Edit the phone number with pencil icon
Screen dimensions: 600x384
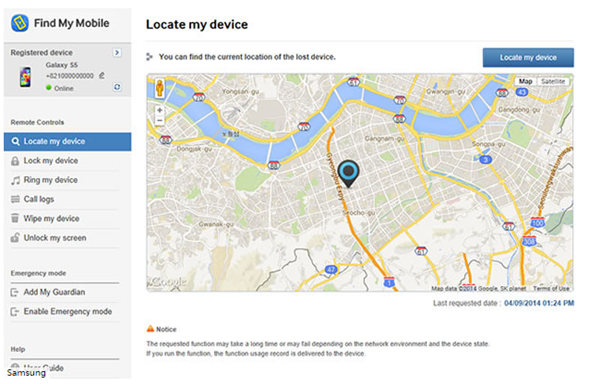click(102, 76)
